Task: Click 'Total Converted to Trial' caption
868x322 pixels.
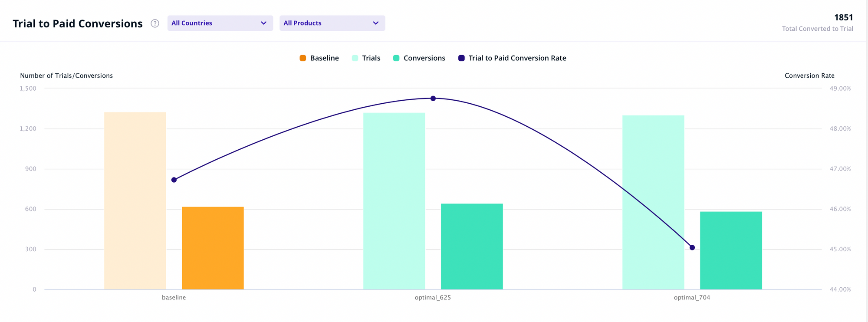Action: (818, 29)
